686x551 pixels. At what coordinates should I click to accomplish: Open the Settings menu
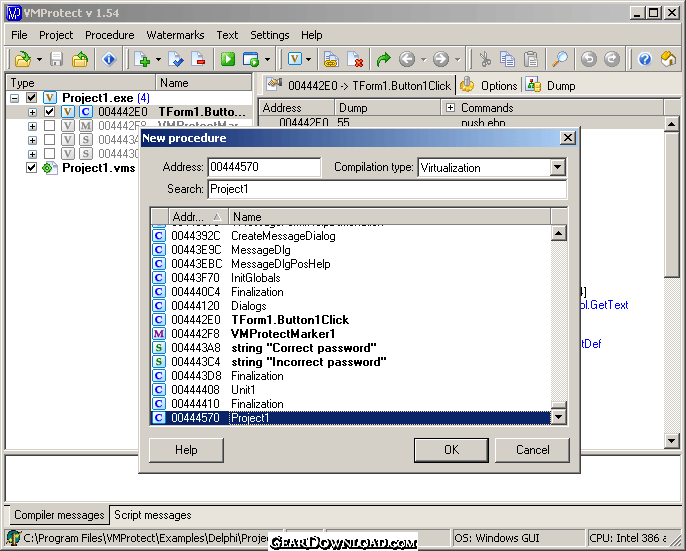270,35
